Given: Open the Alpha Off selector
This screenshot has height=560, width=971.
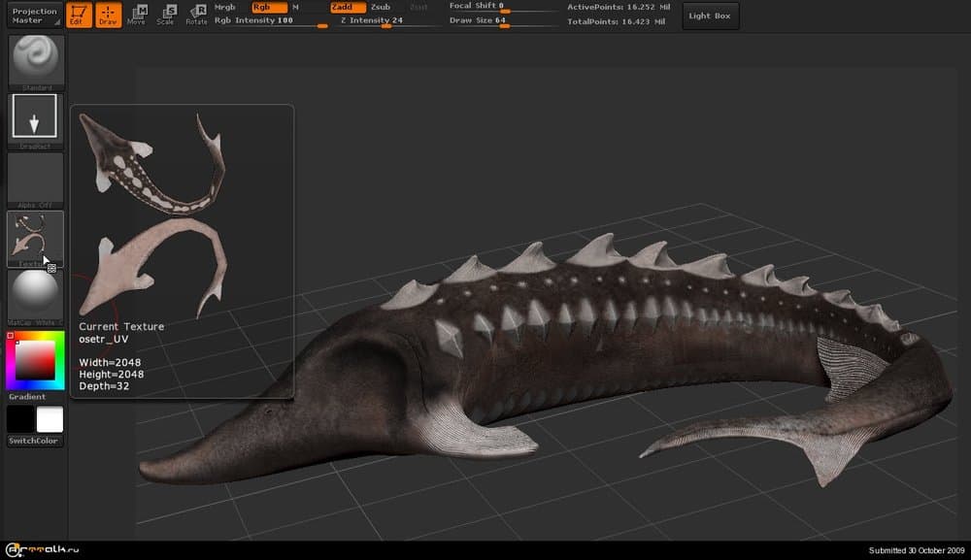Looking at the screenshot, I should click(36, 179).
